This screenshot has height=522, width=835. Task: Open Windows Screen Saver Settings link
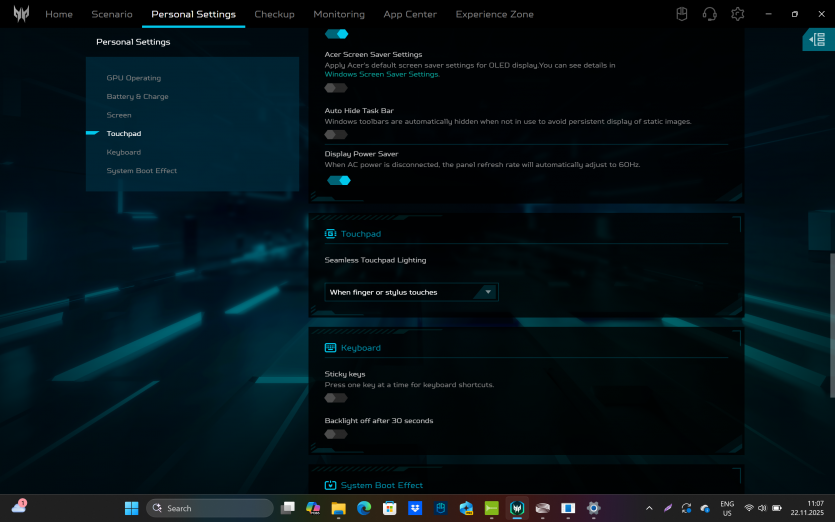point(382,74)
